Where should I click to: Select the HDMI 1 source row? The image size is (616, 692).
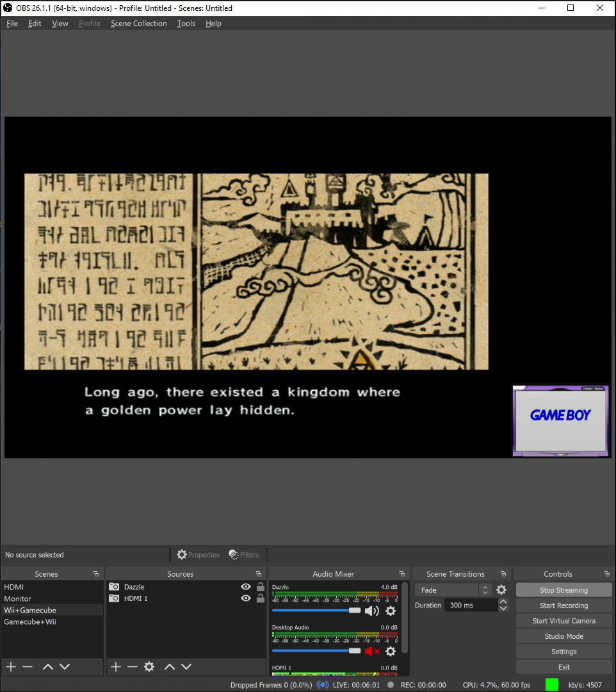186,598
